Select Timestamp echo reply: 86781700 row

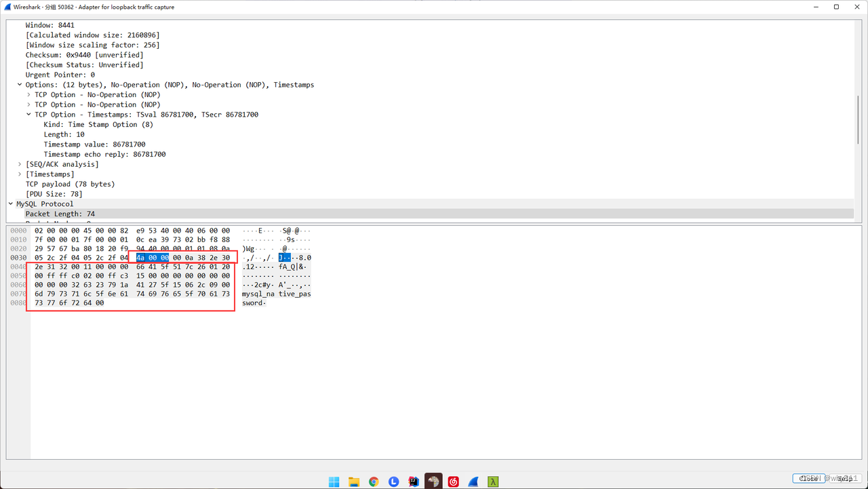430,154
